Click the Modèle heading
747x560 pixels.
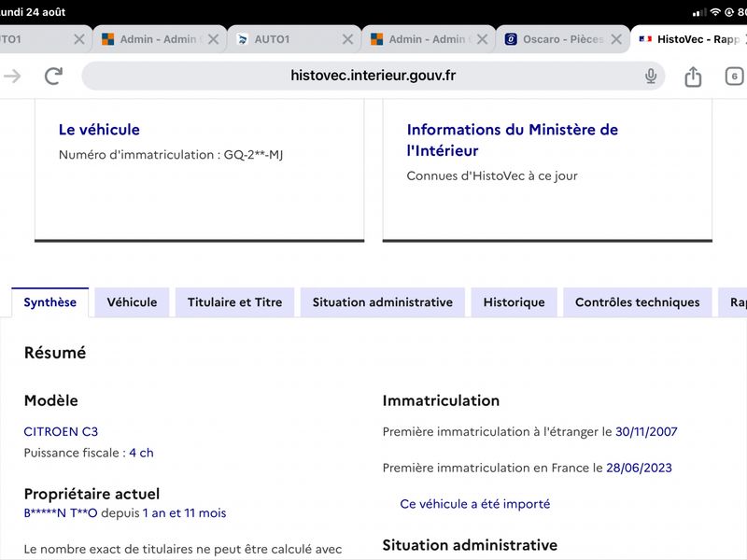click(x=51, y=400)
